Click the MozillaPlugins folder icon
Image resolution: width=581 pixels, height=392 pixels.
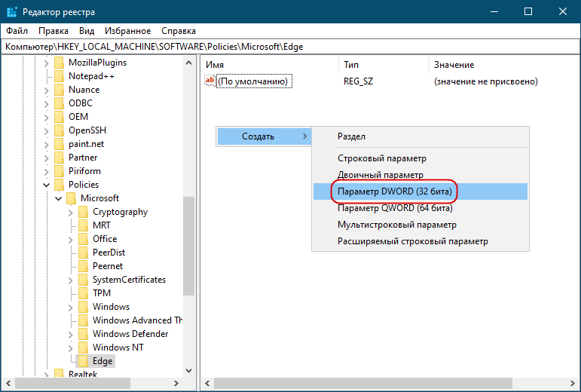(x=60, y=63)
